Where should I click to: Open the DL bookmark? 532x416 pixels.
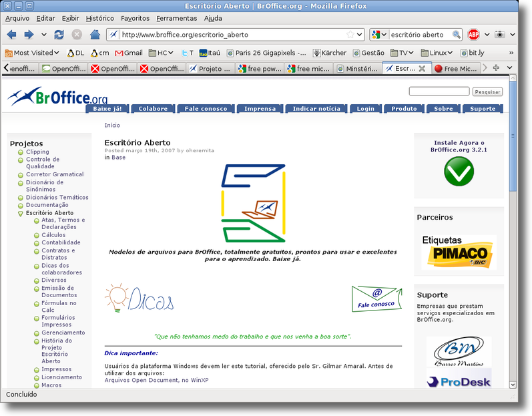pos(75,53)
